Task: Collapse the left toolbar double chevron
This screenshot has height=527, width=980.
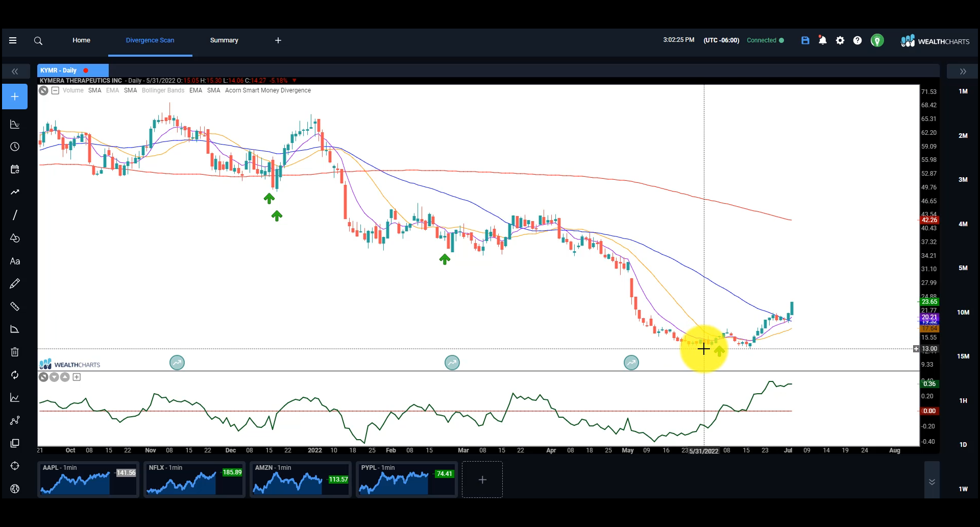Action: point(15,71)
